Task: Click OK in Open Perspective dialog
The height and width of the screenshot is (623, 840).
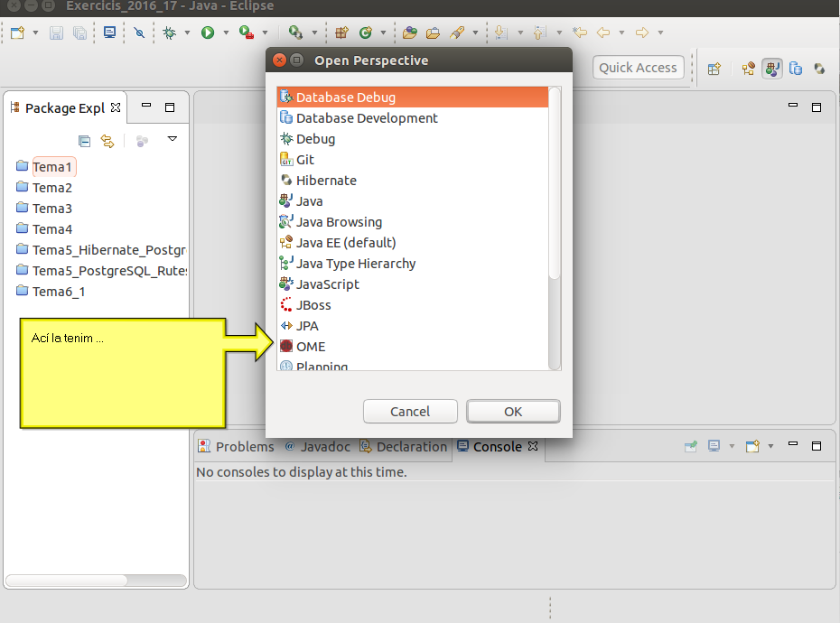Action: 513,412
